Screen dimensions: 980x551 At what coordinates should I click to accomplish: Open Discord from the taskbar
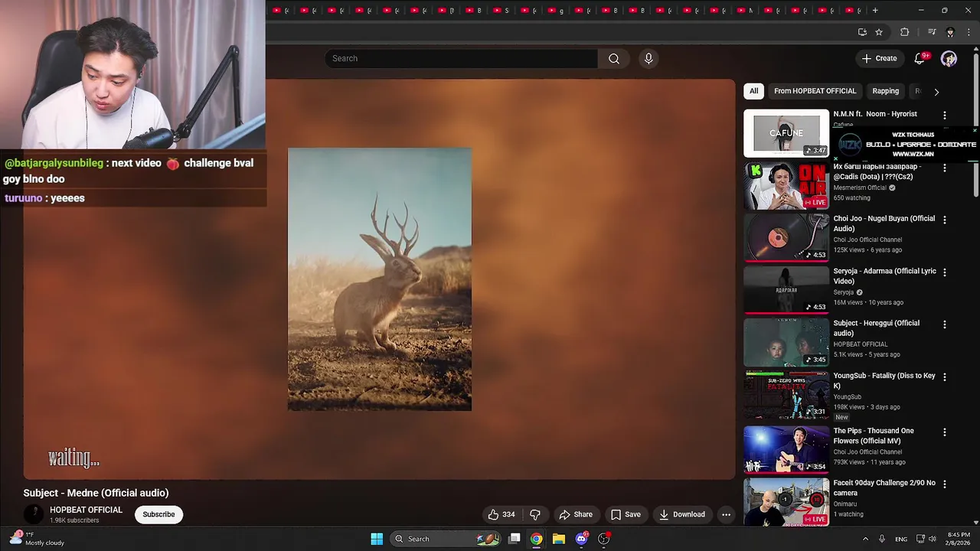581,539
